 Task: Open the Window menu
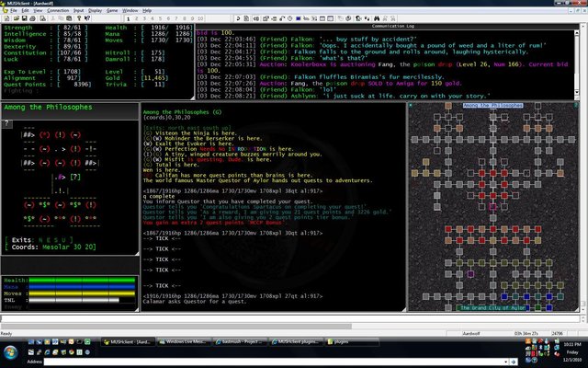(130, 10)
